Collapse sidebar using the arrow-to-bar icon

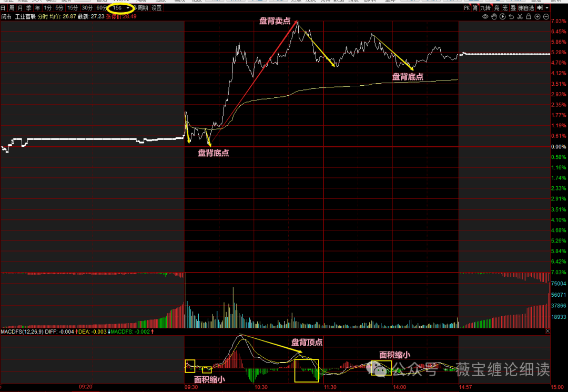point(540,7)
